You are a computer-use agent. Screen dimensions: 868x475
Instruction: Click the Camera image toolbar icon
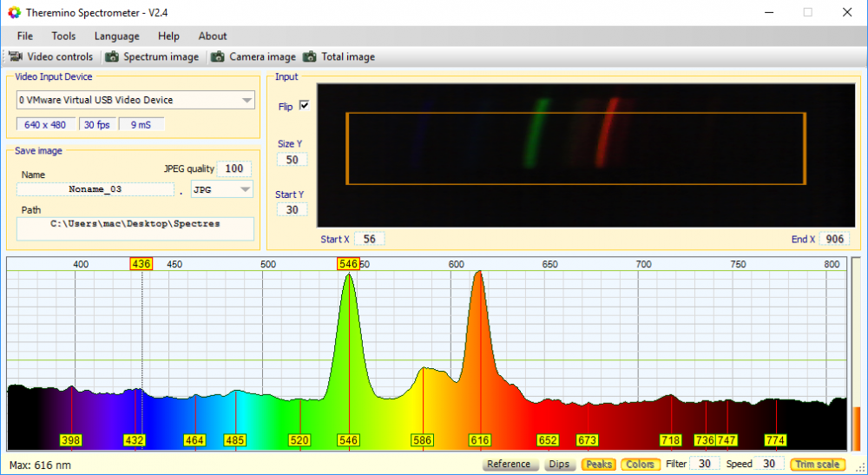click(x=218, y=56)
